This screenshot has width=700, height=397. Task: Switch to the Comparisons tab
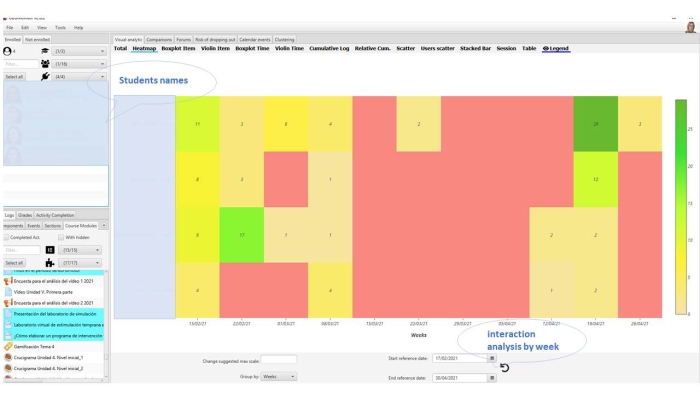pyautogui.click(x=159, y=39)
